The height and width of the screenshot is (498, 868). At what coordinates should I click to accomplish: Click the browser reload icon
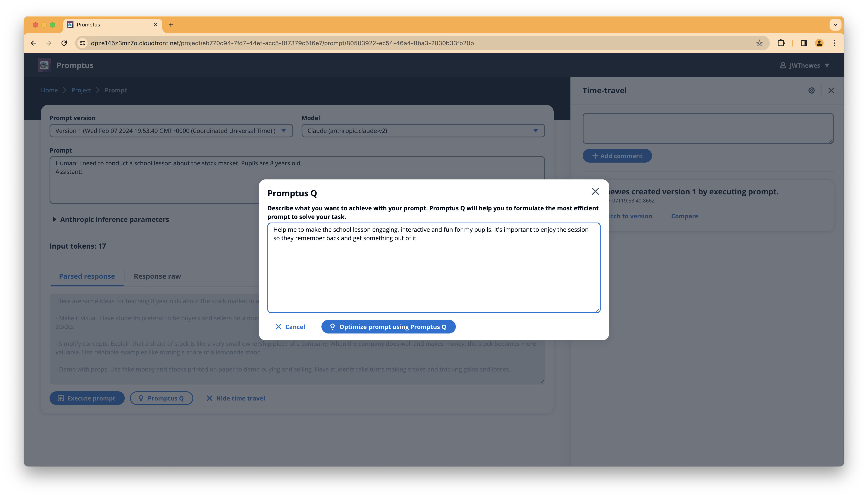tap(64, 43)
